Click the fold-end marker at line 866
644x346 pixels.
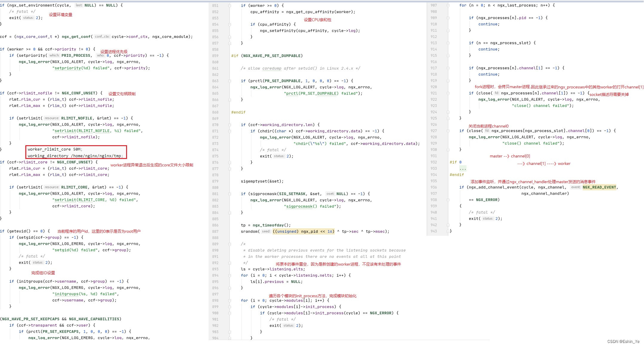pyautogui.click(x=230, y=100)
